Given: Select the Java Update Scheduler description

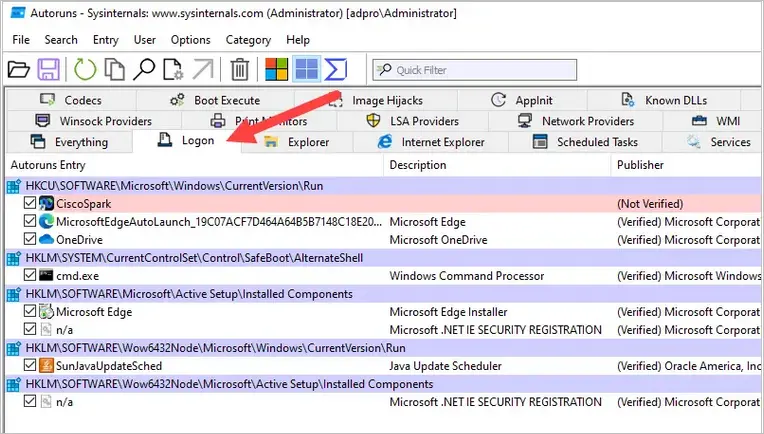Looking at the screenshot, I should (445, 366).
